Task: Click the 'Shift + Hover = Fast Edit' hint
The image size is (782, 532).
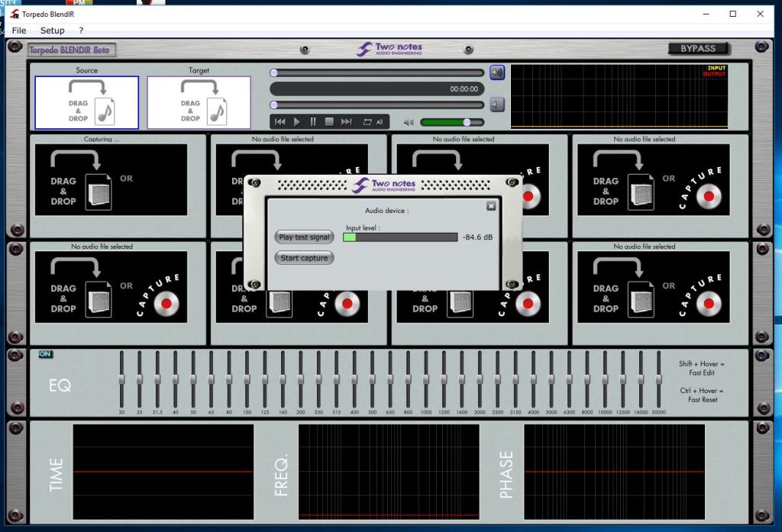Action: pos(702,368)
